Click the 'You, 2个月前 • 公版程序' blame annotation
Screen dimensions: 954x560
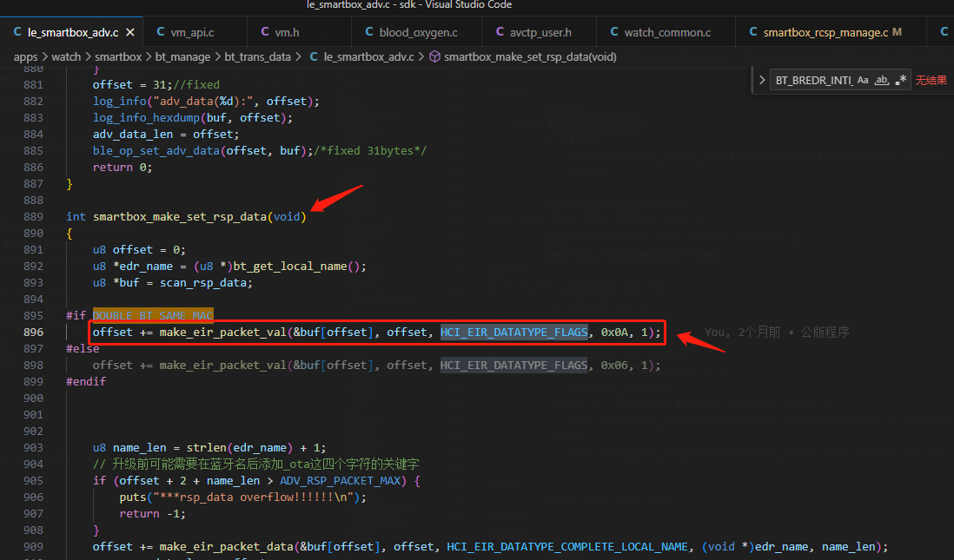coord(777,332)
